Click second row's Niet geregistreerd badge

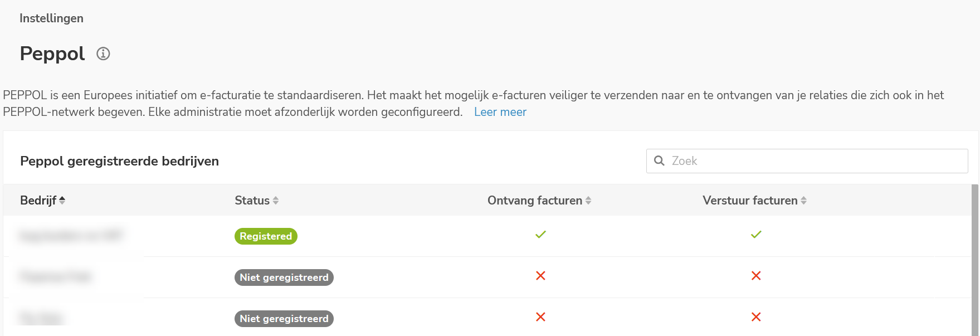284,277
